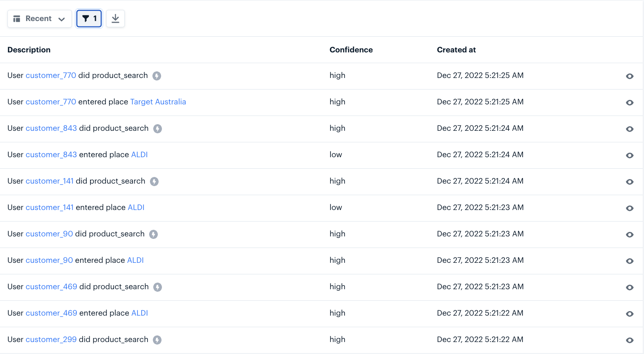Click the export download icon
This screenshot has width=644, height=354.
[115, 19]
